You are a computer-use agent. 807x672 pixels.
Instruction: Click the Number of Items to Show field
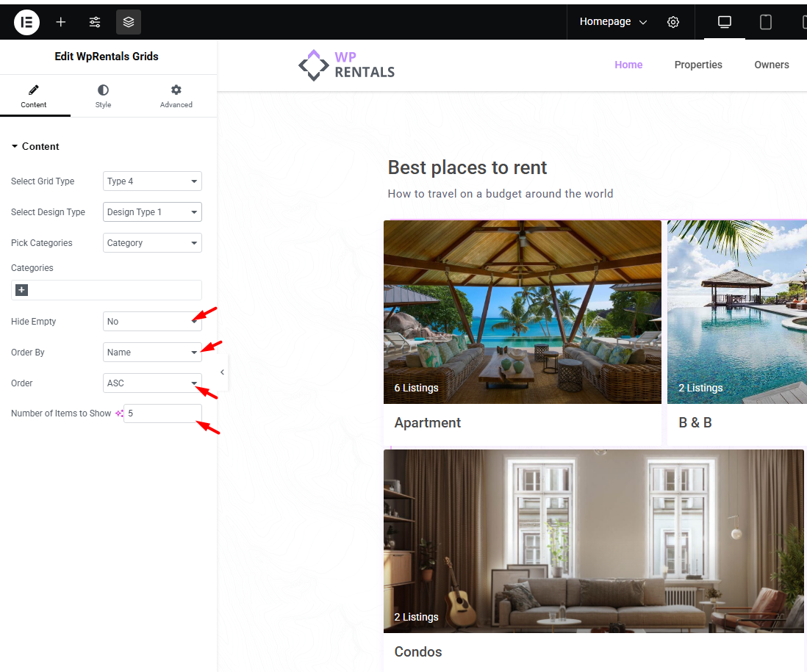coord(162,413)
